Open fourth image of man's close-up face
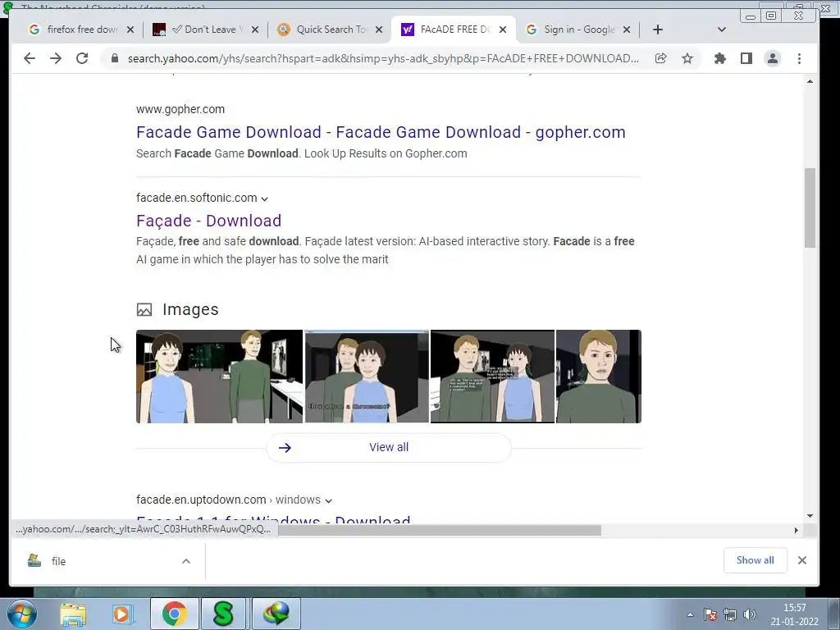This screenshot has height=630, width=840. point(599,377)
